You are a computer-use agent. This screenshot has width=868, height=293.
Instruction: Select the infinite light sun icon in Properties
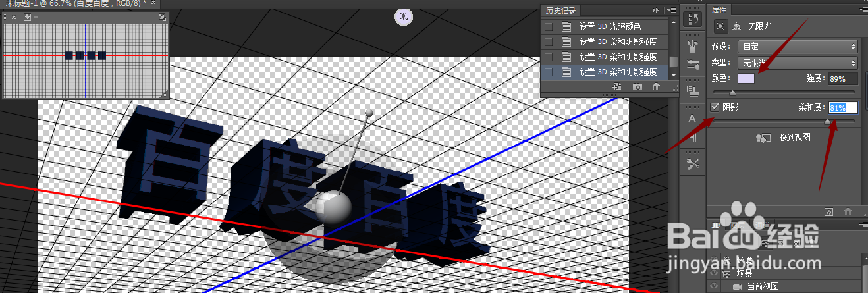coord(720,26)
